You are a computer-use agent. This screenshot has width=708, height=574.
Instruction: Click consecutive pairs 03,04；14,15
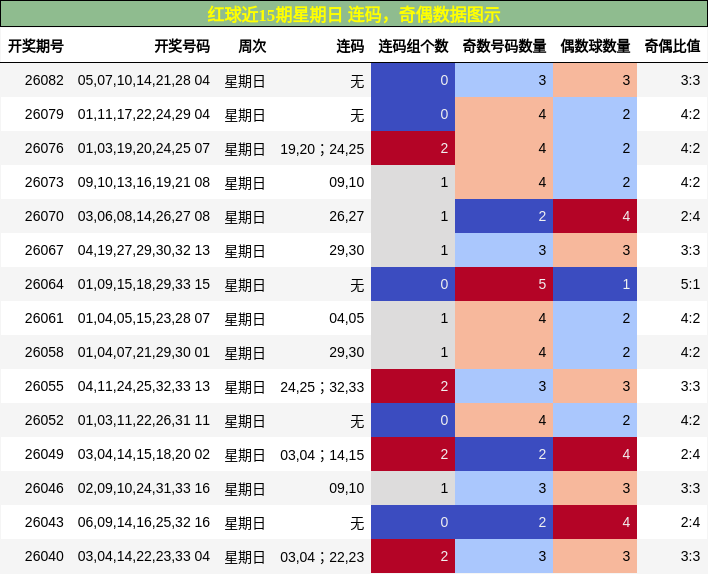322,455
